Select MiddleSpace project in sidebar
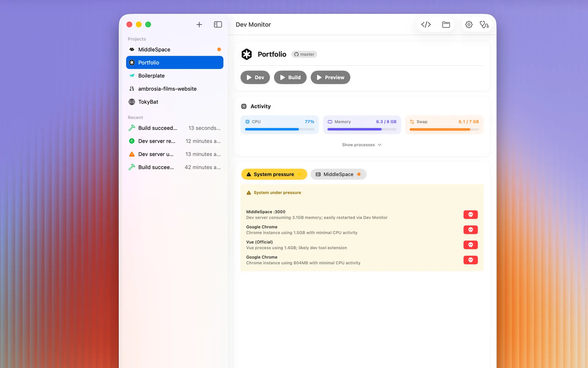The height and width of the screenshot is (368, 588). point(175,49)
